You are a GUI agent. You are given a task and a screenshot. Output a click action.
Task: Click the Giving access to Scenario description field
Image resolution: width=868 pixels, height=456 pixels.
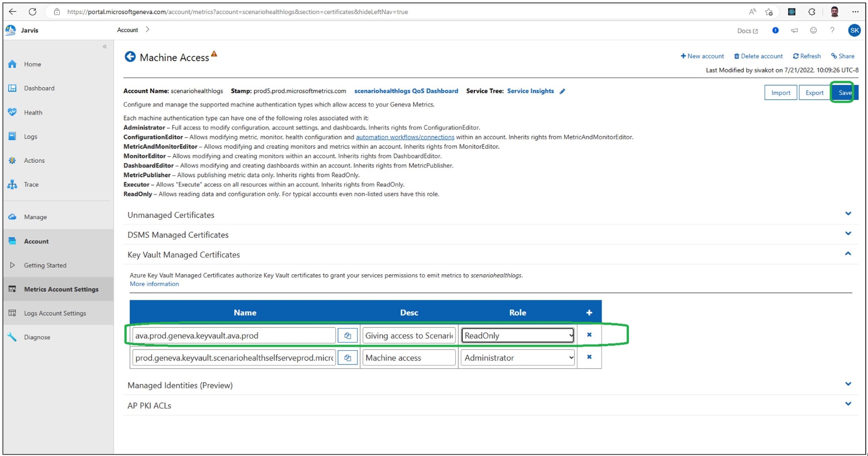(409, 335)
